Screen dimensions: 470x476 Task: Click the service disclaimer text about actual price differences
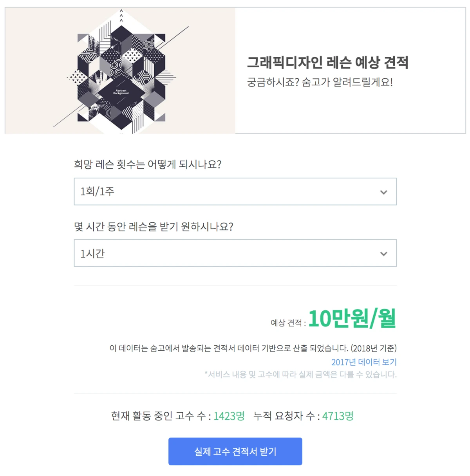point(300,374)
